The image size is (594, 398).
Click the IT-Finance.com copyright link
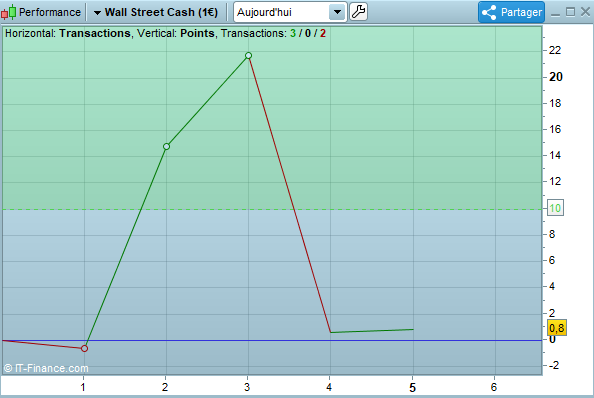pyautogui.click(x=46, y=368)
